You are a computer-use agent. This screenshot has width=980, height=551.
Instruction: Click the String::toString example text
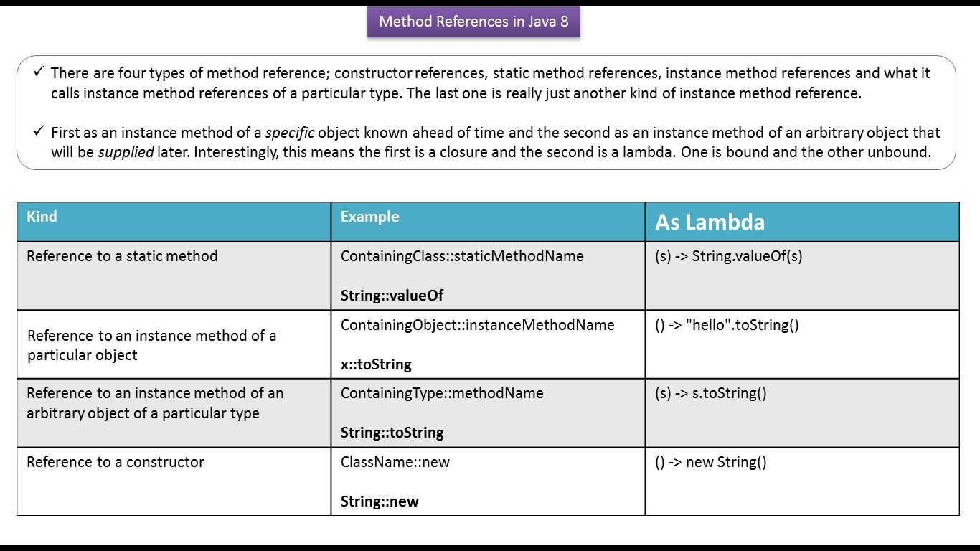(392, 432)
